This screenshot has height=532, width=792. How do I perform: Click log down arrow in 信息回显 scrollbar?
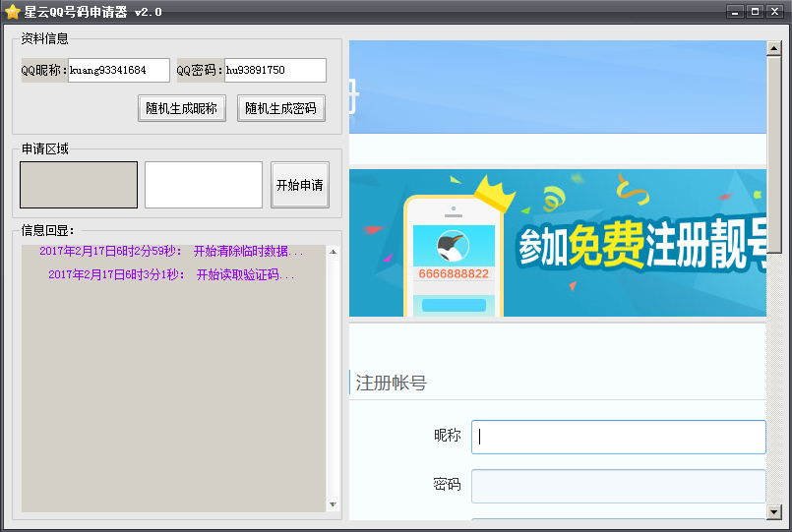coord(333,504)
